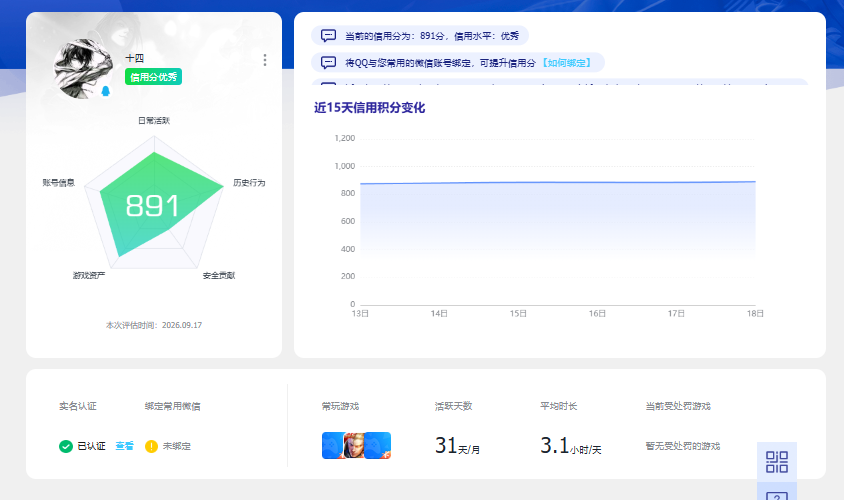Image resolution: width=844 pixels, height=500 pixels.
Task: Click the yellow warning icon next to 未绑定
Action: [151, 446]
